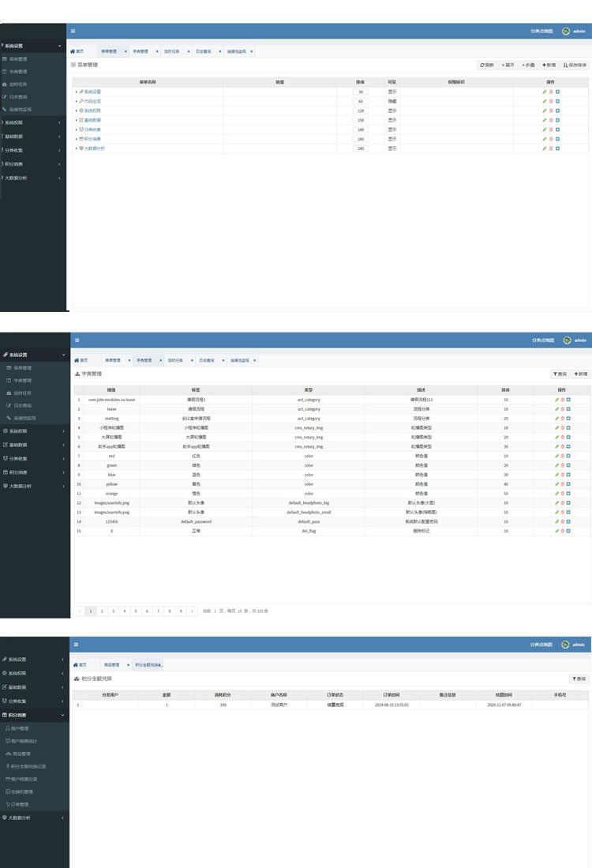This screenshot has height=868, width=592.
Task: Click home icon tab 首页 in bottom panel
Action: 78,665
